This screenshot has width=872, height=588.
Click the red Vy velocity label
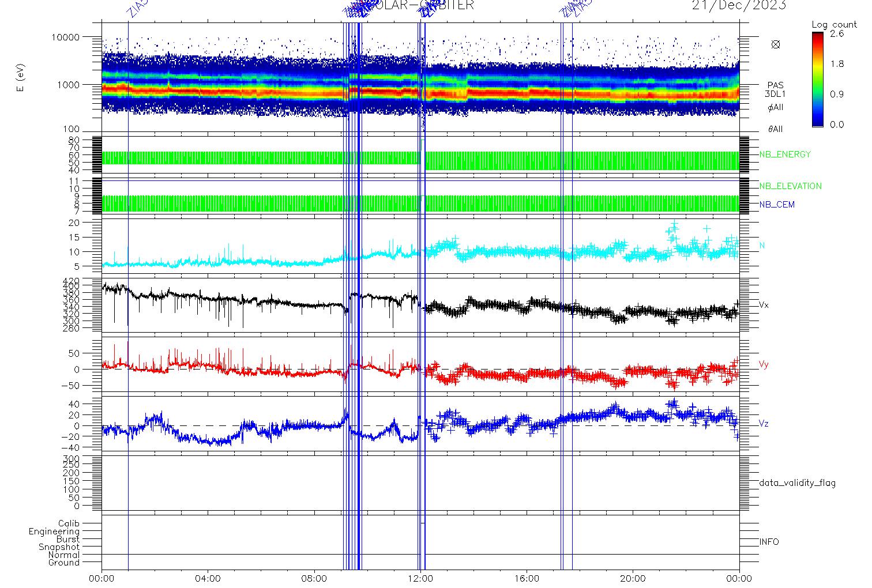pos(764,364)
